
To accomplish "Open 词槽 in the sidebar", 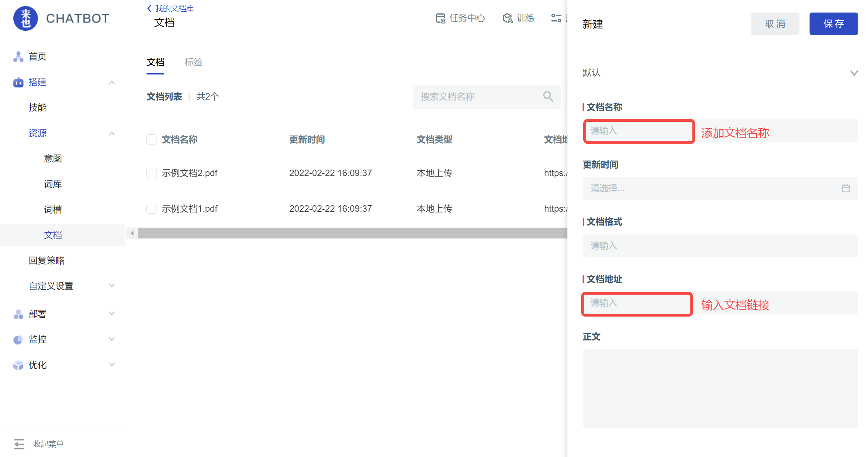I will [53, 210].
